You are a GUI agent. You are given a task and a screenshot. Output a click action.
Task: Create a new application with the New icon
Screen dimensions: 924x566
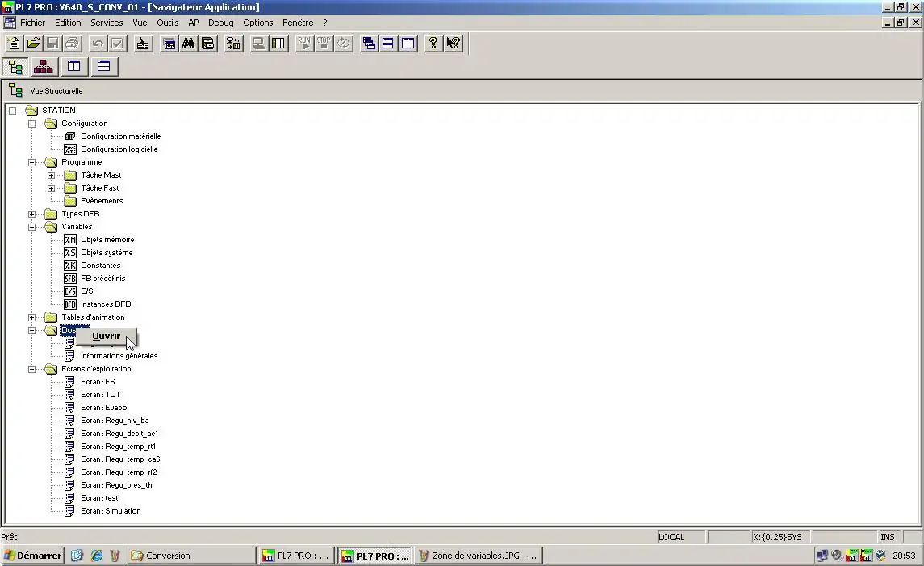click(14, 43)
